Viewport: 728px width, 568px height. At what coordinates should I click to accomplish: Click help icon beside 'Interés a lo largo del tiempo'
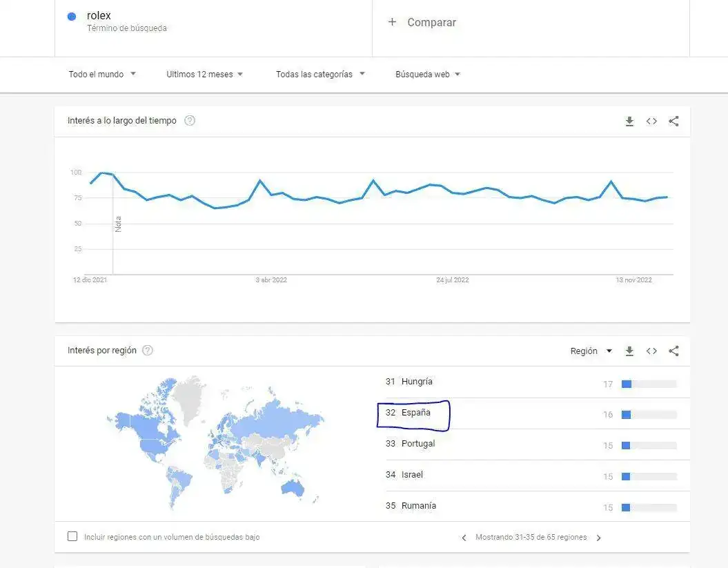tap(190, 121)
